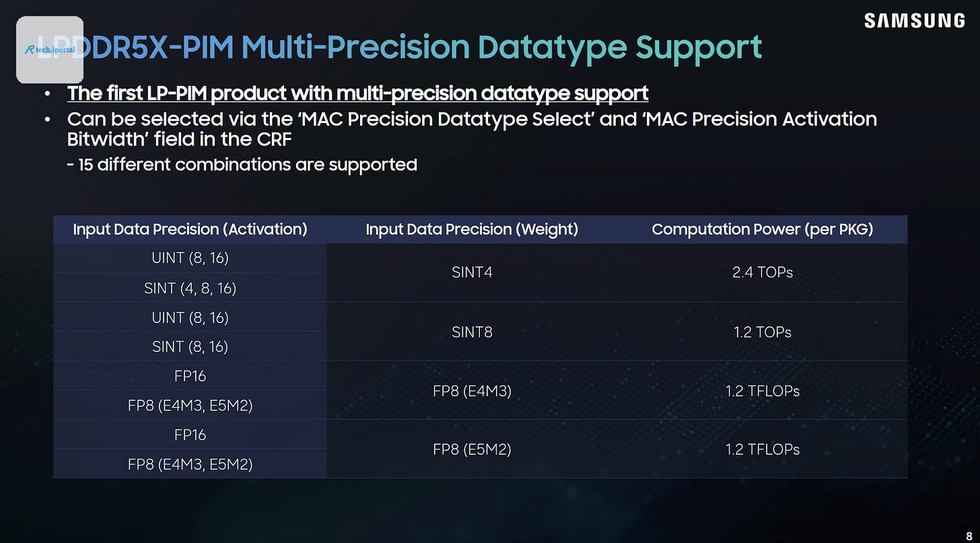Click the Samsung logo

click(x=915, y=21)
